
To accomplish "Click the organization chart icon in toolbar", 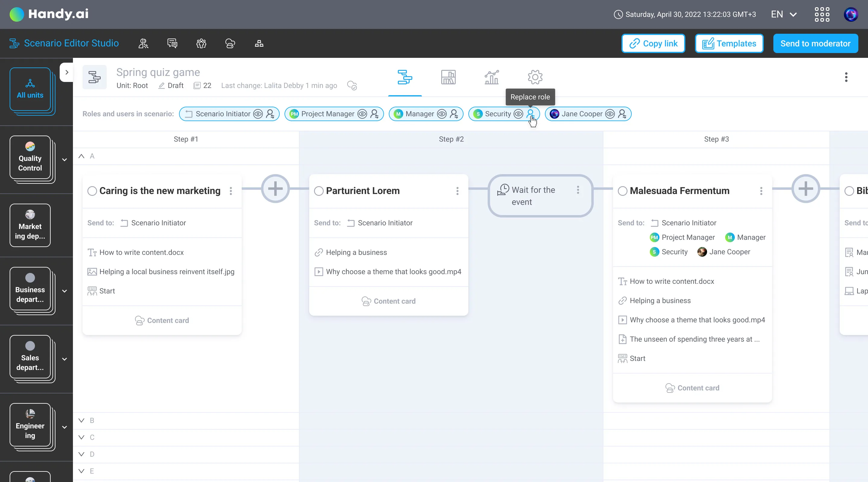I will (259, 43).
